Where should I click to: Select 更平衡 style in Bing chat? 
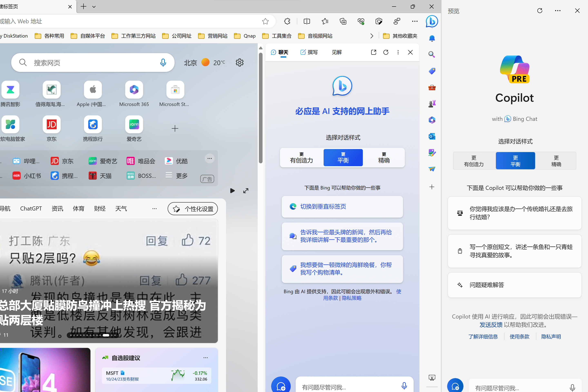[343, 158]
